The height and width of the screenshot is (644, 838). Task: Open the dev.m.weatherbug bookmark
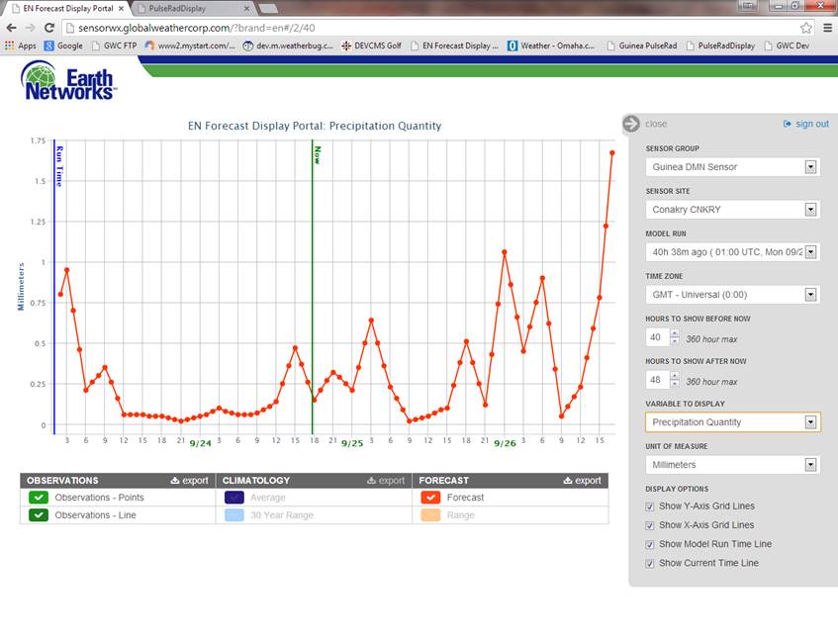point(288,46)
